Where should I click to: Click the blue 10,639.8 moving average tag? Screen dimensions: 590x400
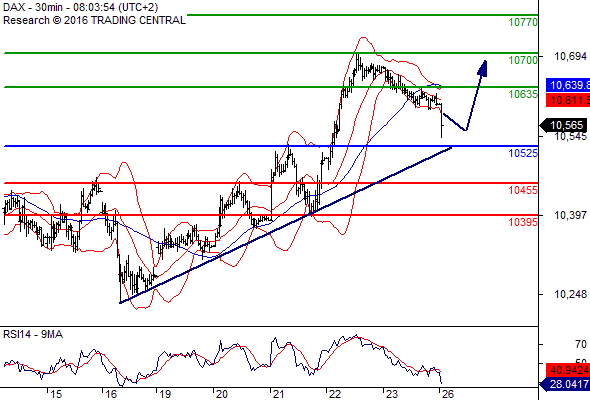pyautogui.click(x=568, y=85)
